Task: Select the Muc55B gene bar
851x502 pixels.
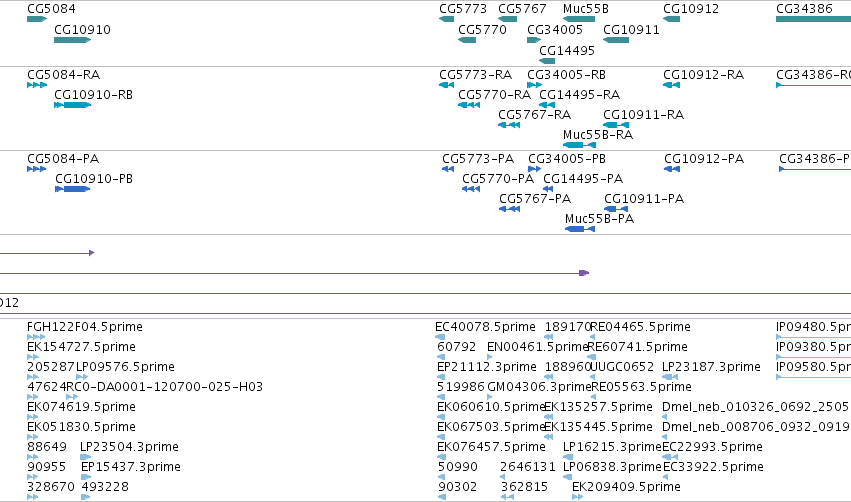Action: pyautogui.click(x=579, y=19)
